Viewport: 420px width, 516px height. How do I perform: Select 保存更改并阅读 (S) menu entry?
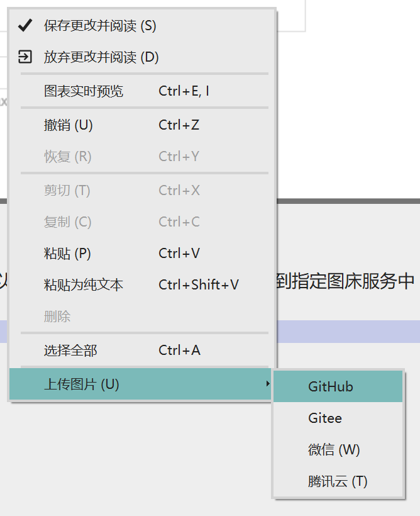click(141, 26)
